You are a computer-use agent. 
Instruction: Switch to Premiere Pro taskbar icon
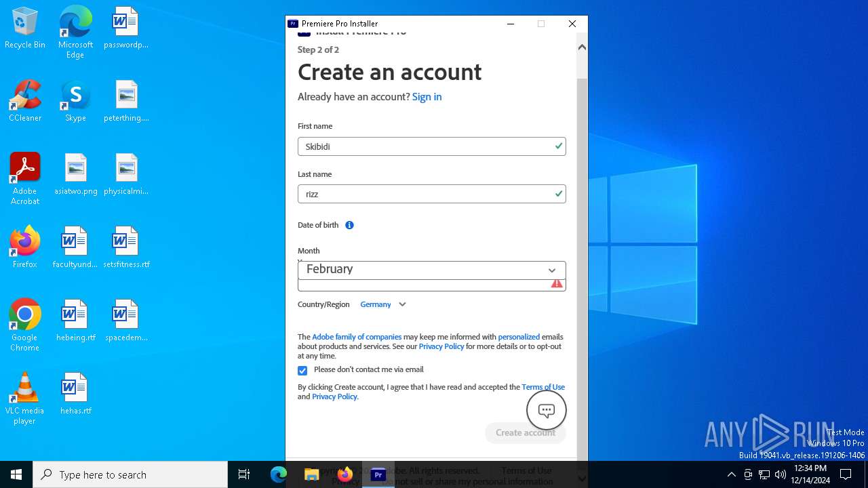click(378, 474)
